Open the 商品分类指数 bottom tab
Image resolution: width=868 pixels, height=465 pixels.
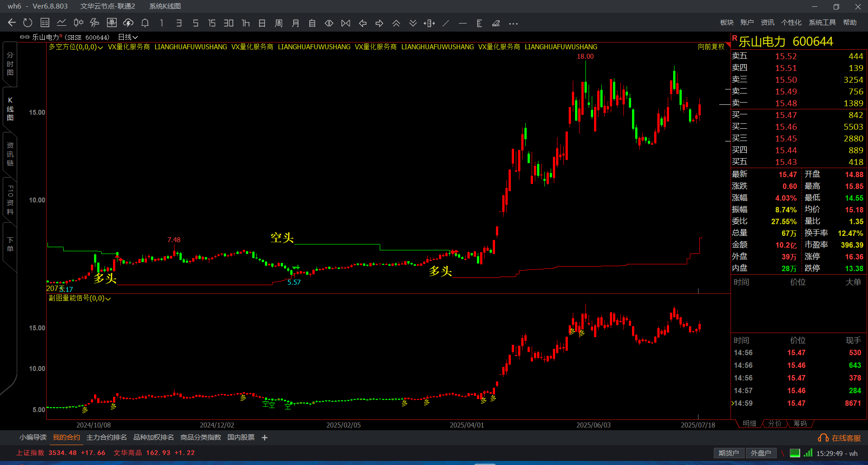point(201,437)
